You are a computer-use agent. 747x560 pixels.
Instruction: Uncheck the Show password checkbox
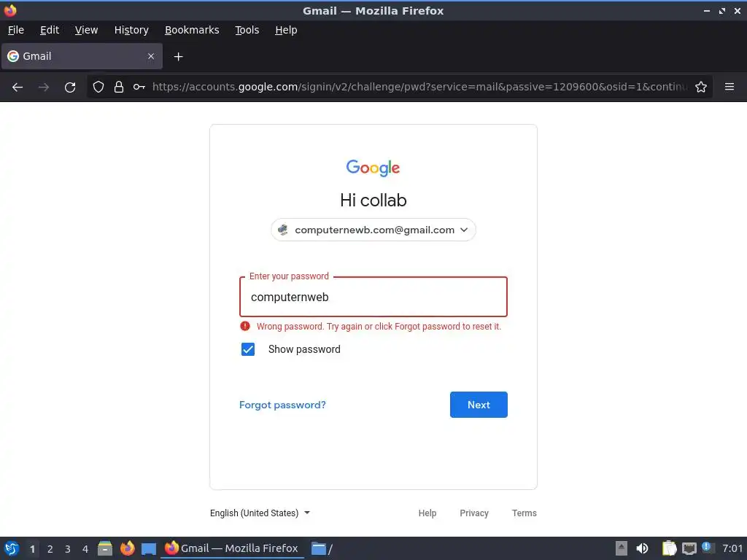tap(248, 349)
